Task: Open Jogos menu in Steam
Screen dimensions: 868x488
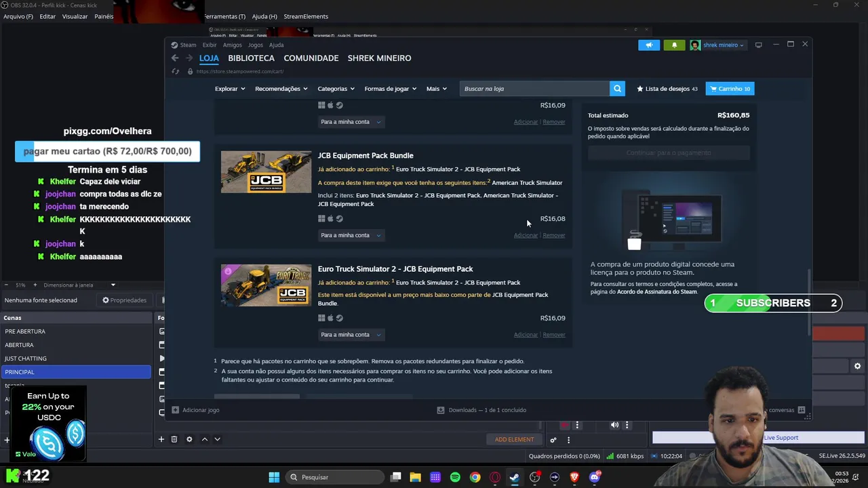Action: (x=256, y=45)
